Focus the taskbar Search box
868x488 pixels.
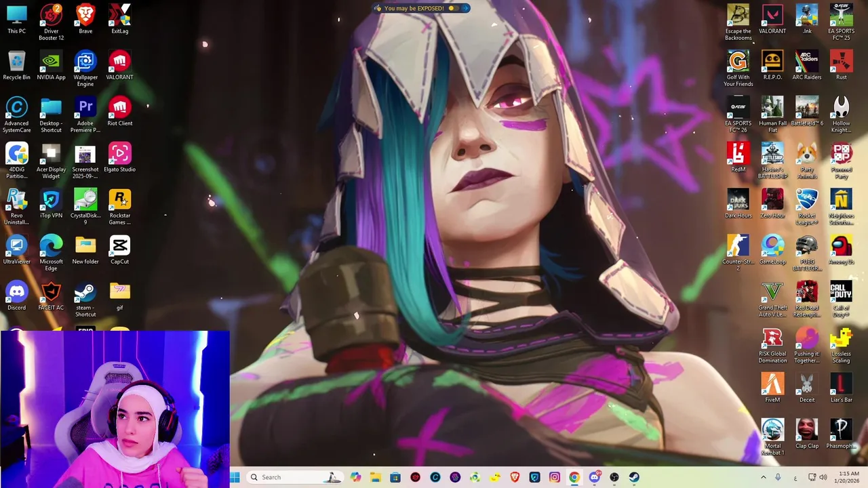coord(294,477)
